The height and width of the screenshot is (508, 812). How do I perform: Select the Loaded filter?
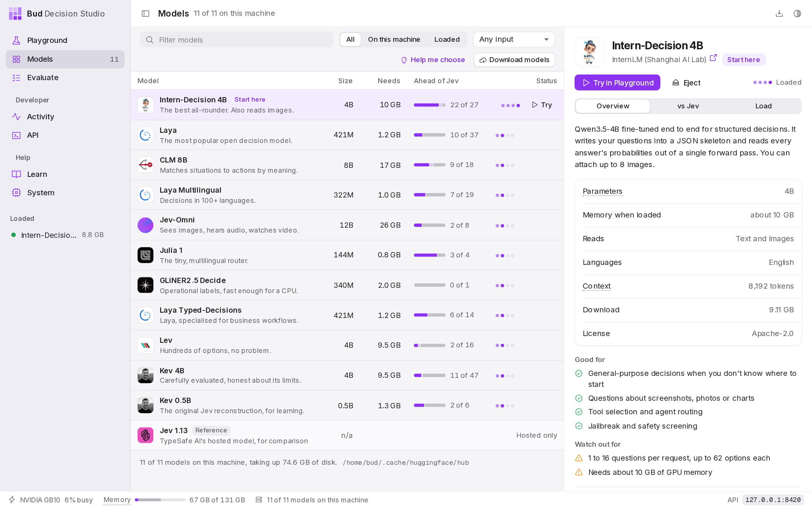pos(447,40)
